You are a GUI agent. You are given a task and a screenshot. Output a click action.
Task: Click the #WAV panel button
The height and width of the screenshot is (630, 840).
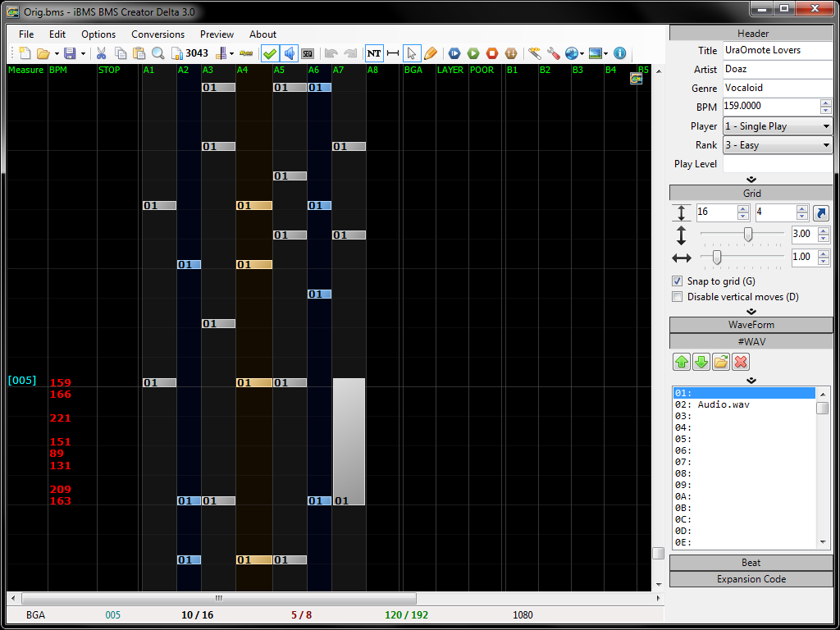click(x=751, y=341)
